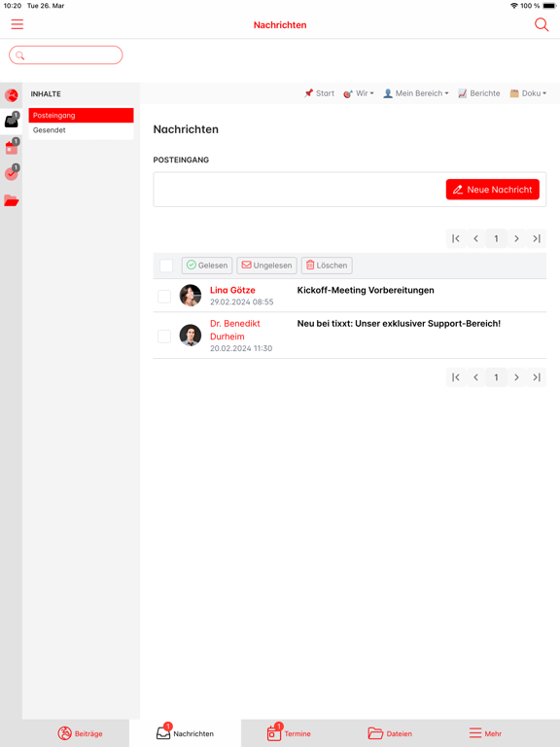This screenshot has height=747, width=560.
Task: Jump to last page in upper pagination
Action: tap(537, 238)
